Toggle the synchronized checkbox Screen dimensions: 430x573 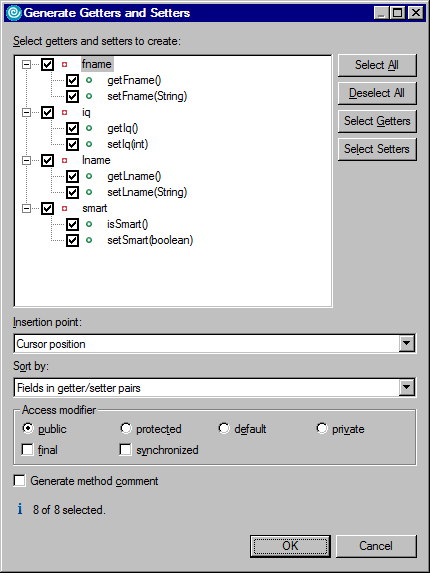pyautogui.click(x=125, y=449)
